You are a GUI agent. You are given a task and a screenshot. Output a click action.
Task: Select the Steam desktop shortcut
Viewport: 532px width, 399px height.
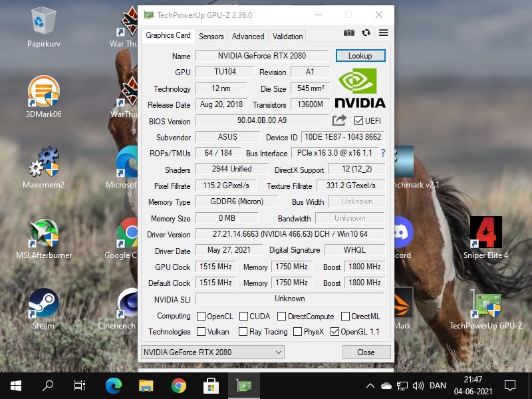tap(43, 309)
